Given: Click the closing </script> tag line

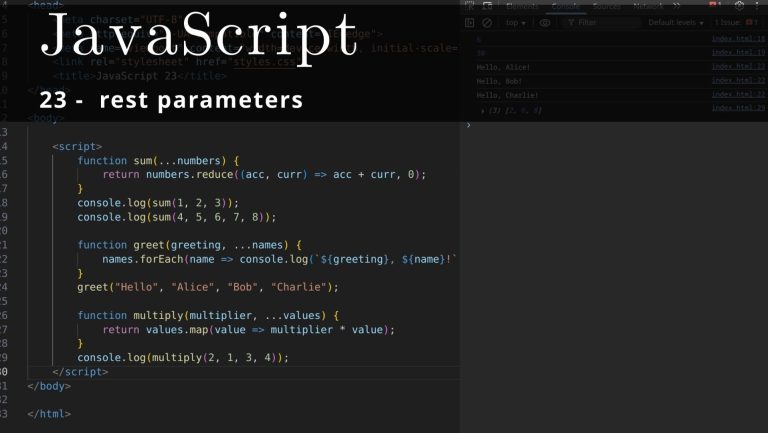Looking at the screenshot, I should (80, 372).
